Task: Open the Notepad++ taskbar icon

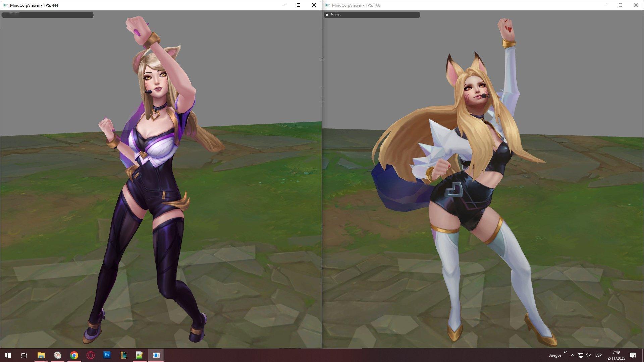Action: (140, 355)
